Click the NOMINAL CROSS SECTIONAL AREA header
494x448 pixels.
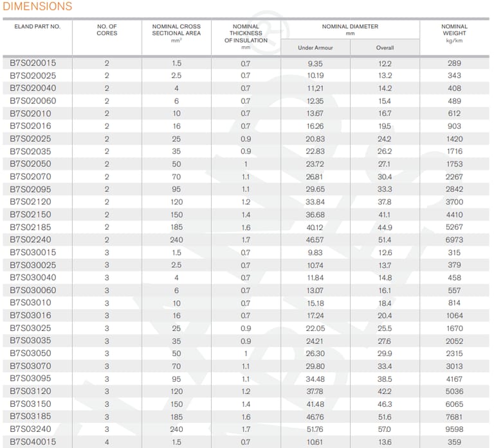click(176, 33)
